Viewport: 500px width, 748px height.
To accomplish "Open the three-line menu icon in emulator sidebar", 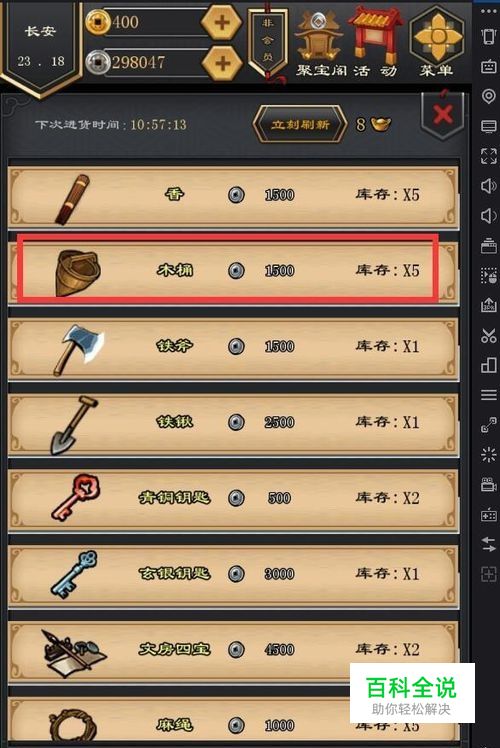I will (x=489, y=395).
